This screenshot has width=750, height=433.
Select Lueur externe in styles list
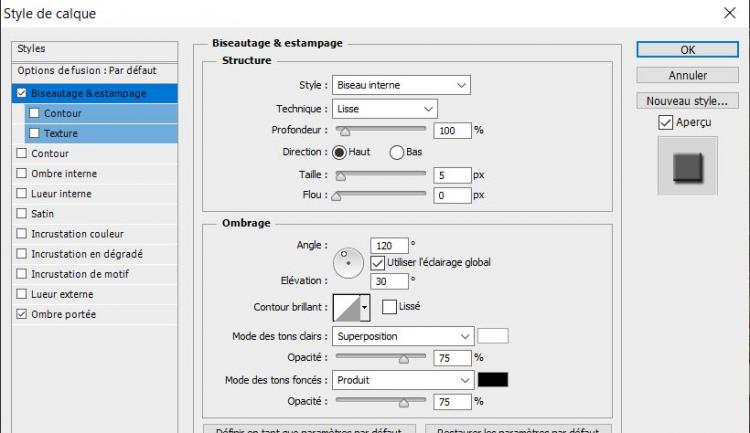[62, 294]
